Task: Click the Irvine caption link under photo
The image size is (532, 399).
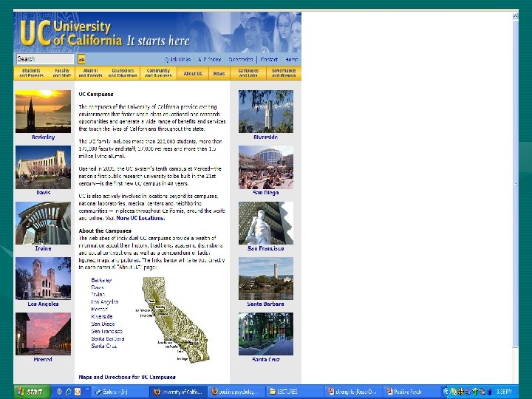Action: [43, 248]
